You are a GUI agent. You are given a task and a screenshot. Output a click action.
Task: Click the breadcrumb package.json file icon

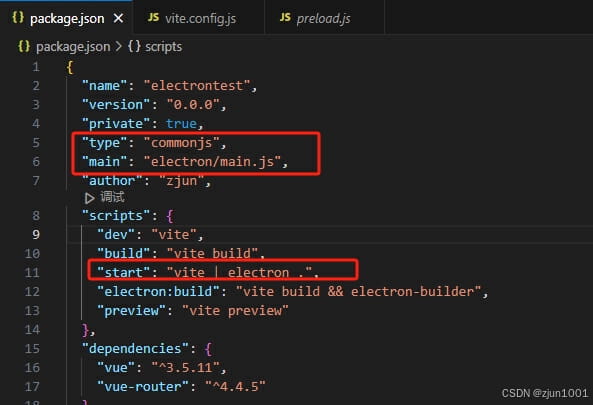pyautogui.click(x=24, y=47)
